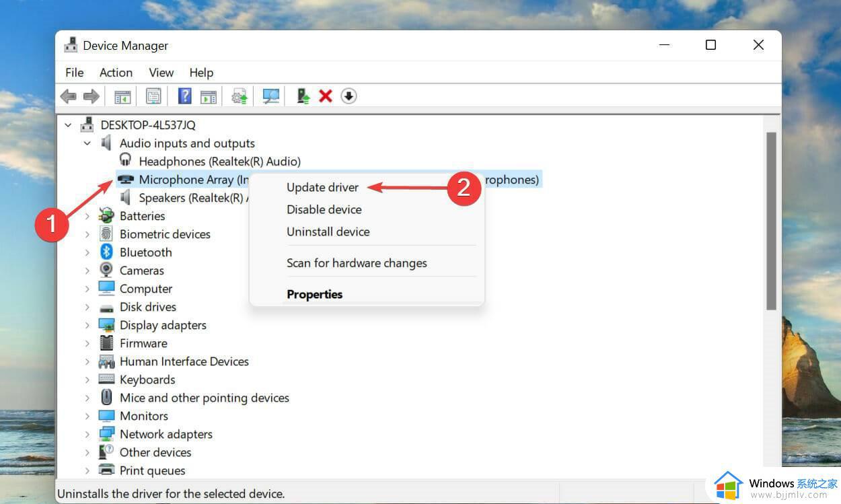Click the Human Interface Devices icon
This screenshot has width=841, height=504.
click(106, 361)
